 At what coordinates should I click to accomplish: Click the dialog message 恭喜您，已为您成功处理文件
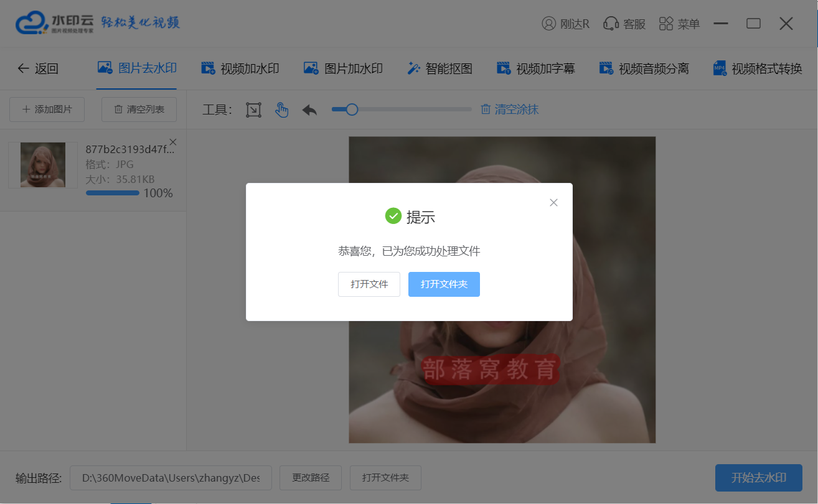coord(409,251)
